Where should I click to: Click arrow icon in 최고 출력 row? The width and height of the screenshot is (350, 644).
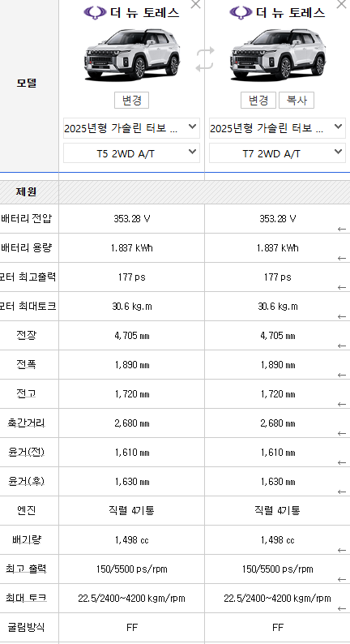click(342, 579)
